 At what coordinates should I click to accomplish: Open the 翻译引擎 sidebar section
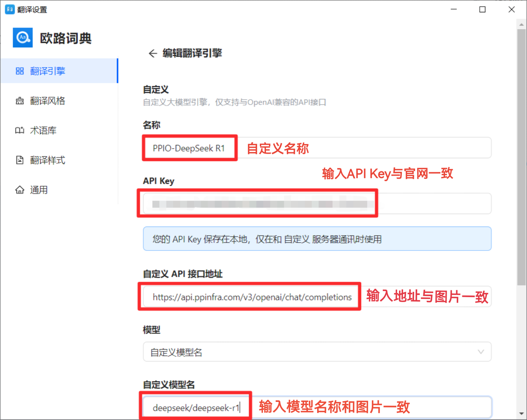(59, 71)
